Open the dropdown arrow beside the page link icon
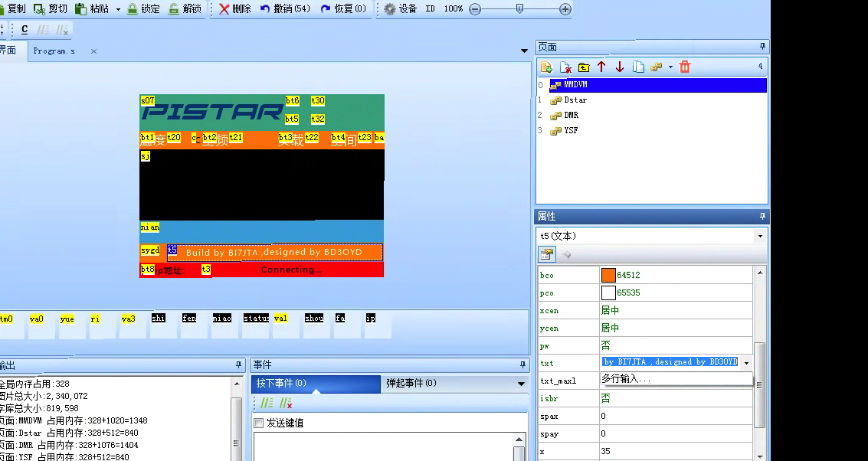This screenshot has width=868, height=461. coord(670,67)
